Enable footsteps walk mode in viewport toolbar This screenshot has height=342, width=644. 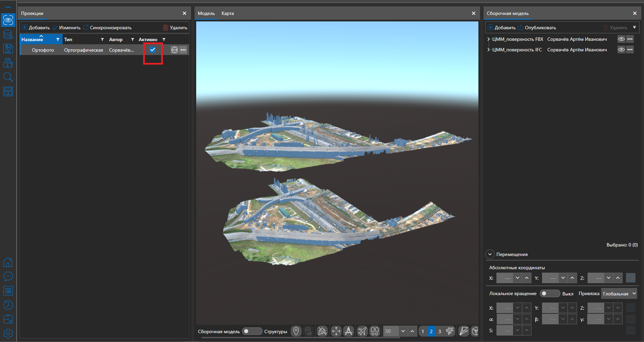(375, 331)
